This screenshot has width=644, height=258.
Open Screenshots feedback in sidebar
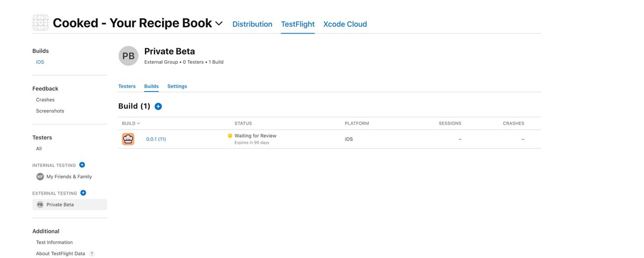point(50,111)
